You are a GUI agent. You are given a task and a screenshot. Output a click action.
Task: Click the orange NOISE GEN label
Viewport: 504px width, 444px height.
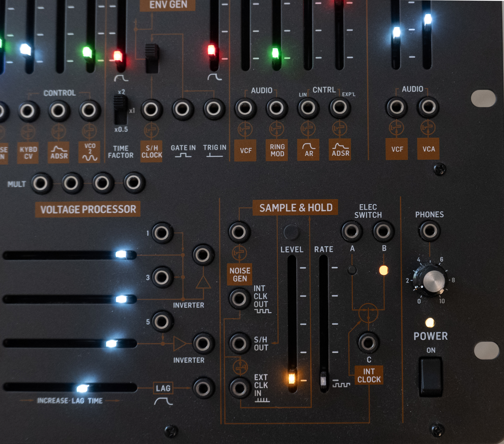[239, 275]
